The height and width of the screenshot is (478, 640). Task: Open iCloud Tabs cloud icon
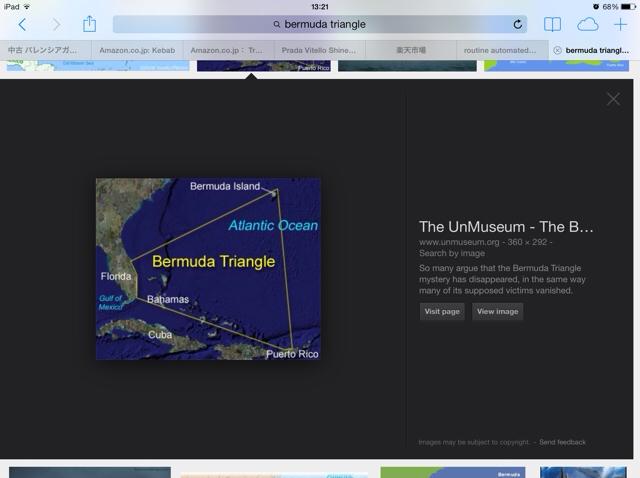coord(587,24)
